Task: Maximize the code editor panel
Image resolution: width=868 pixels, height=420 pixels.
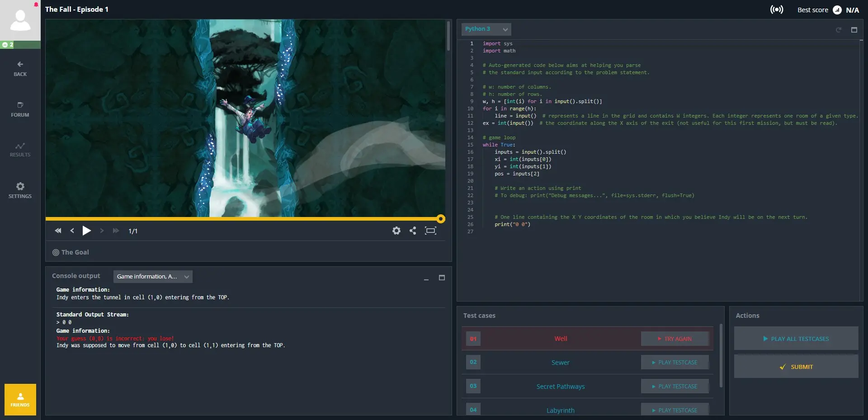Action: point(854,30)
